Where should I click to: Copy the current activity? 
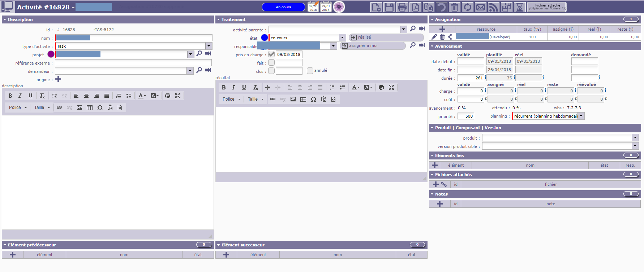tap(428, 7)
